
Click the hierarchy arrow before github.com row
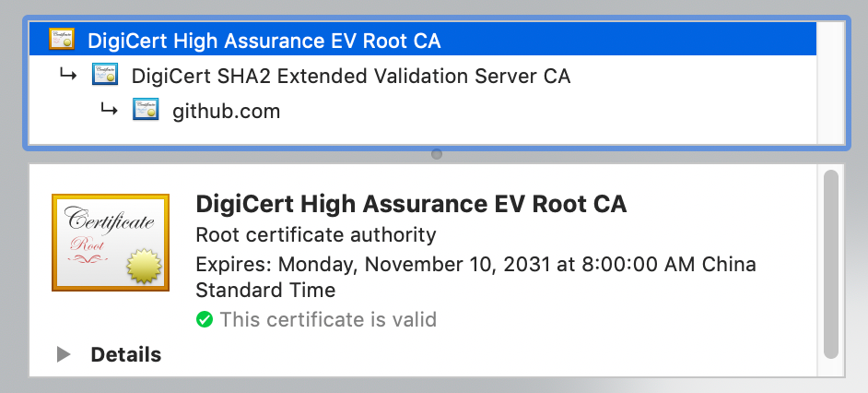pos(109,109)
